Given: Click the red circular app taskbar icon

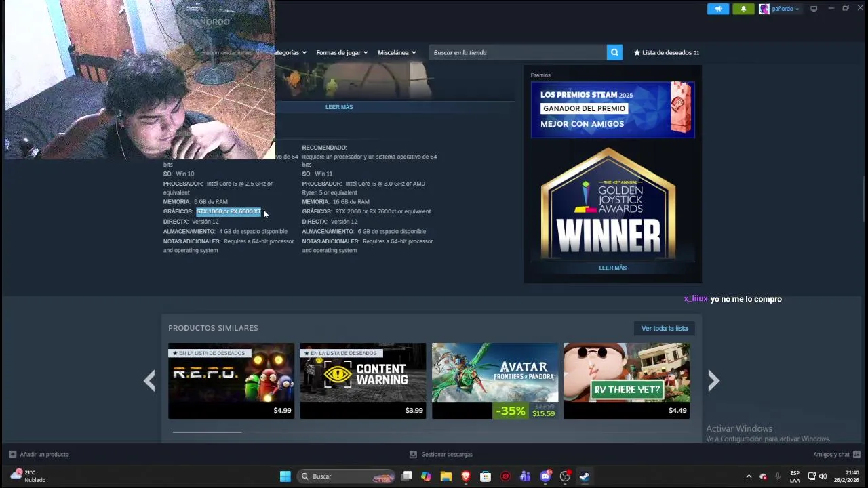Looking at the screenshot, I should (505, 476).
